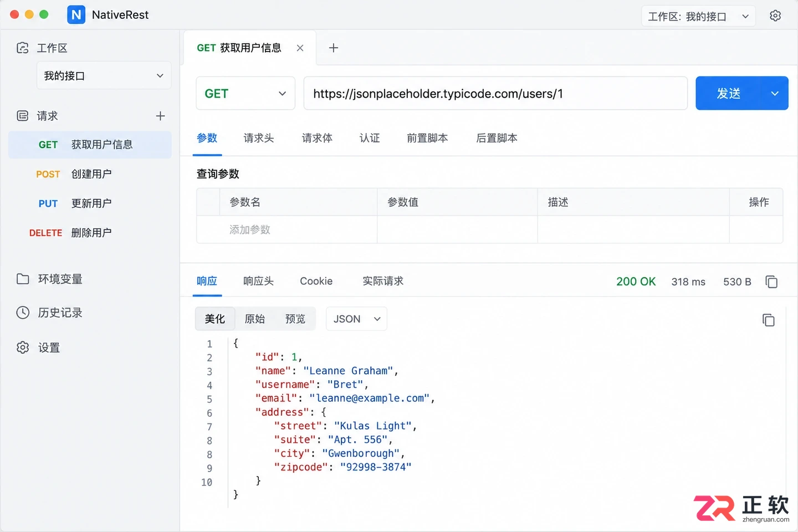Image resolution: width=798 pixels, height=532 pixels.
Task: Open the 后置脚本 tab
Action: click(x=497, y=138)
